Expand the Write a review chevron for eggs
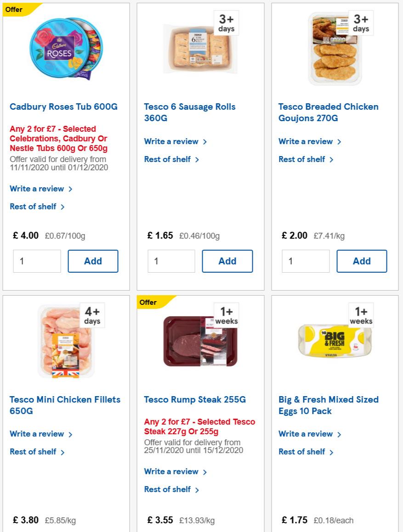 pyautogui.click(x=339, y=434)
